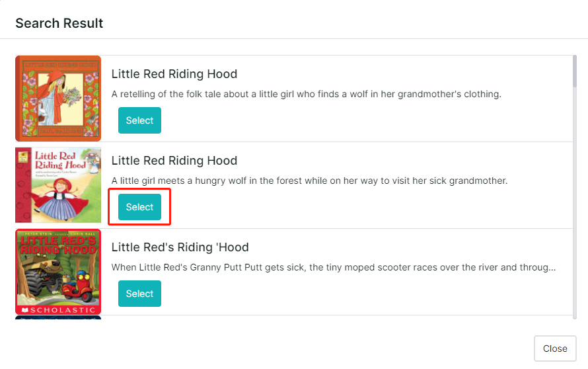The height and width of the screenshot is (369, 588).
Task: Click the Search Result heading
Action: coord(59,23)
